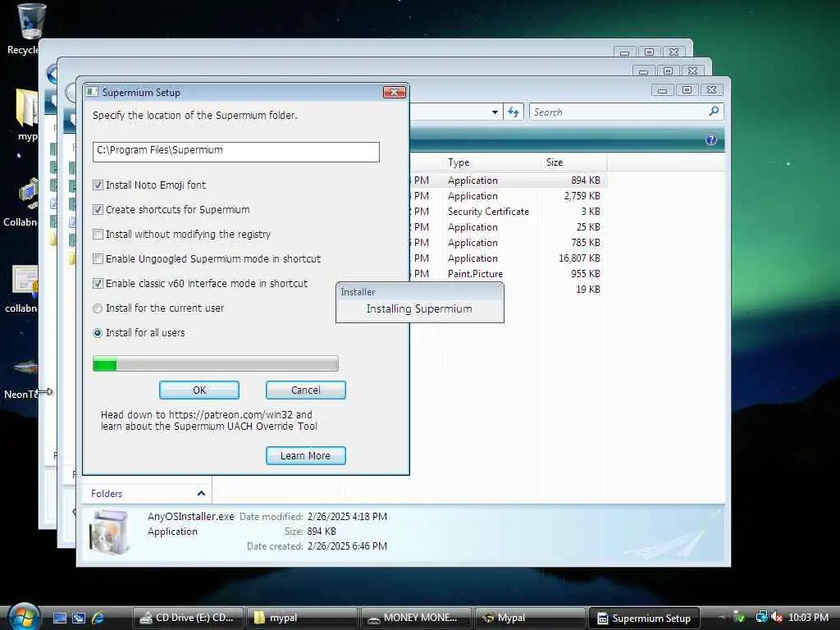Minimize the front Explorer window
Viewport: 840px width, 630px height.
click(x=662, y=90)
